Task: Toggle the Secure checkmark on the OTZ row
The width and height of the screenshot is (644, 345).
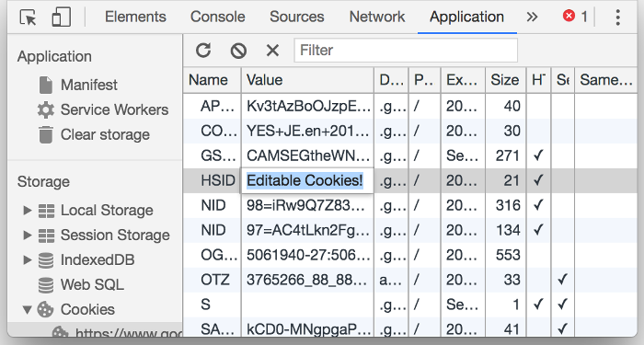Action: pyautogui.click(x=563, y=280)
